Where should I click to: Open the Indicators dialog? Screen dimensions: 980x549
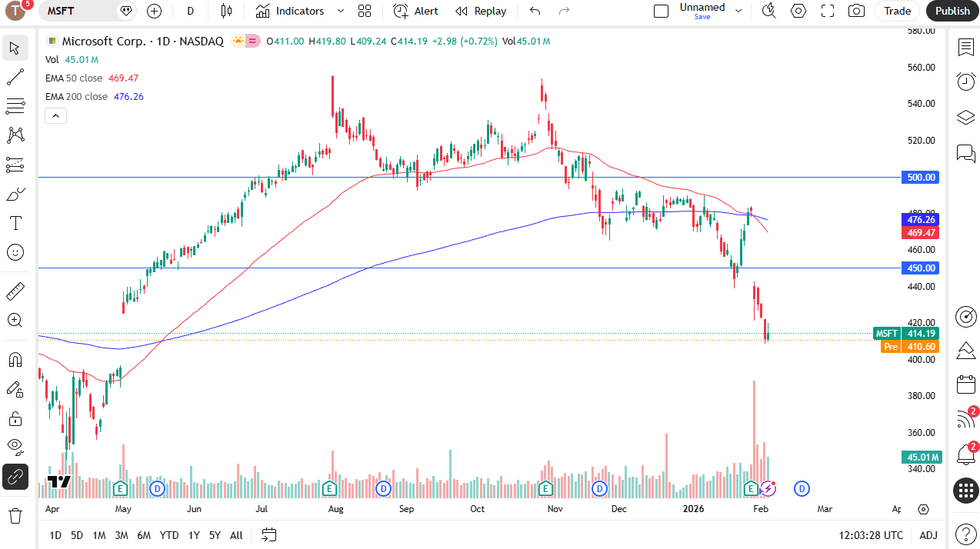(290, 11)
